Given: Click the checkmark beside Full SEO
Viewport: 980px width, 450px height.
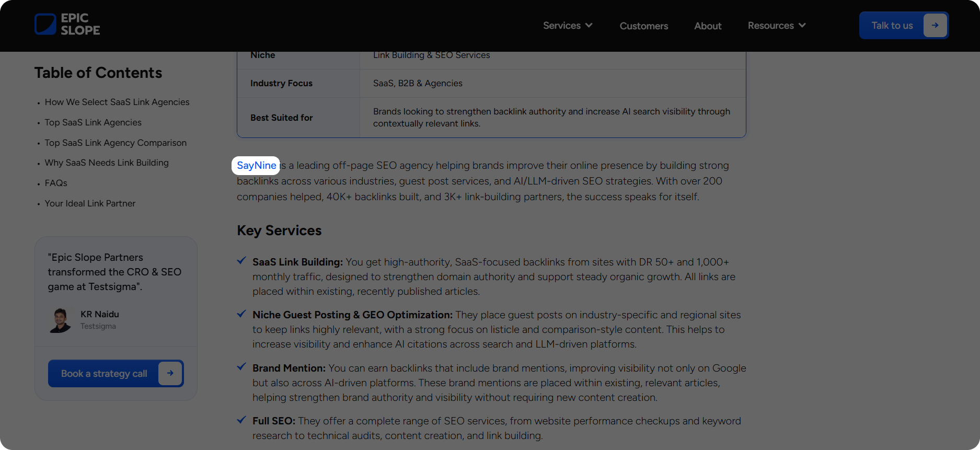Looking at the screenshot, I should [x=241, y=420].
